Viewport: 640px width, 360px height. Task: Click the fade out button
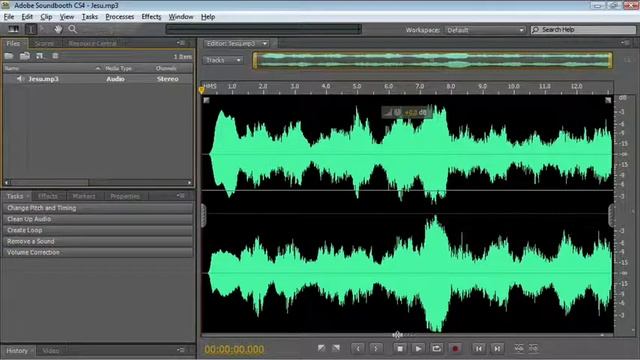pyautogui.click(x=336, y=348)
